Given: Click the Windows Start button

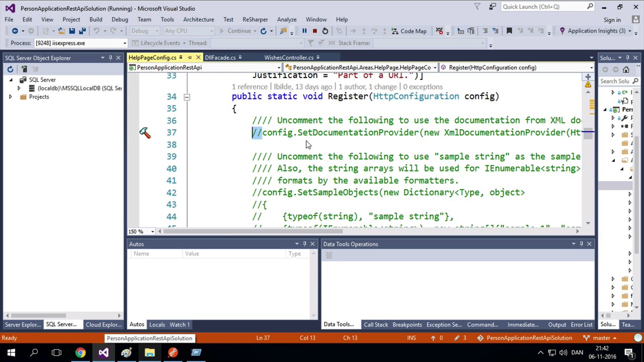Looking at the screenshot, I should [11, 352].
